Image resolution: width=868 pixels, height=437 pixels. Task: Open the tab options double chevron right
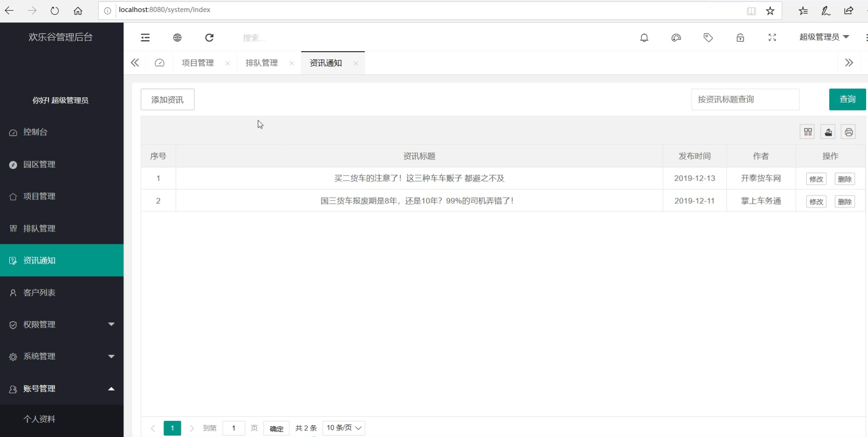849,63
